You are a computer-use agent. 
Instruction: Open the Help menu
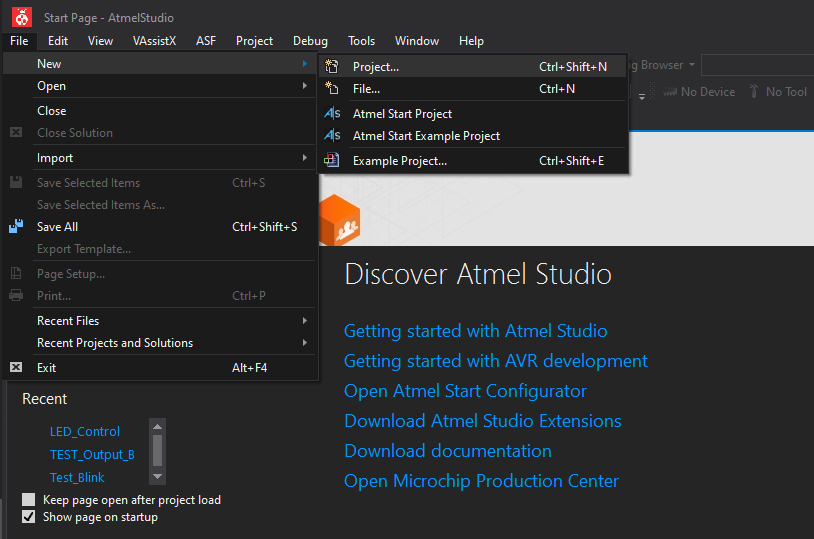pos(471,41)
